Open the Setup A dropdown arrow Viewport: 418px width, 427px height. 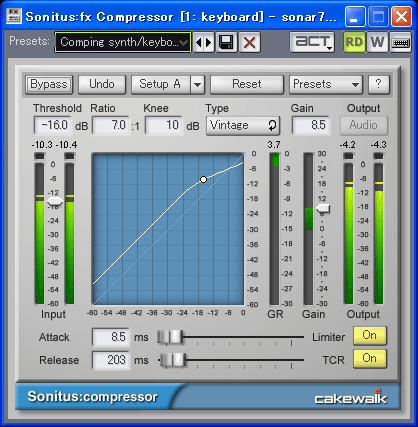198,84
